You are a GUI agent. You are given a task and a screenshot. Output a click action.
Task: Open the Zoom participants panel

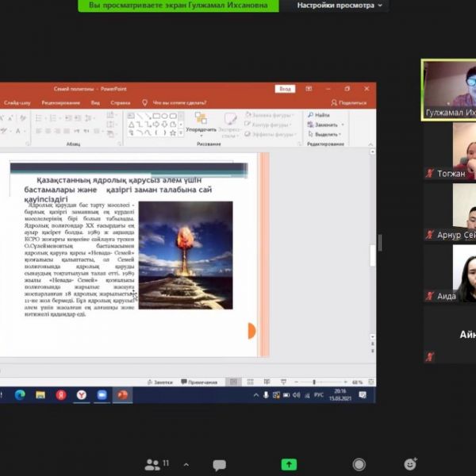coord(151,464)
